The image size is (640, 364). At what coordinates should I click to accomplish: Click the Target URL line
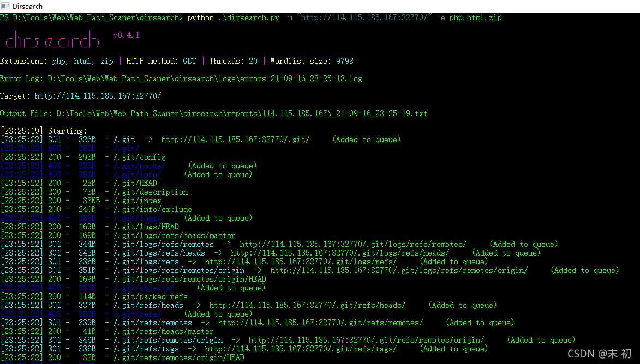(80, 96)
